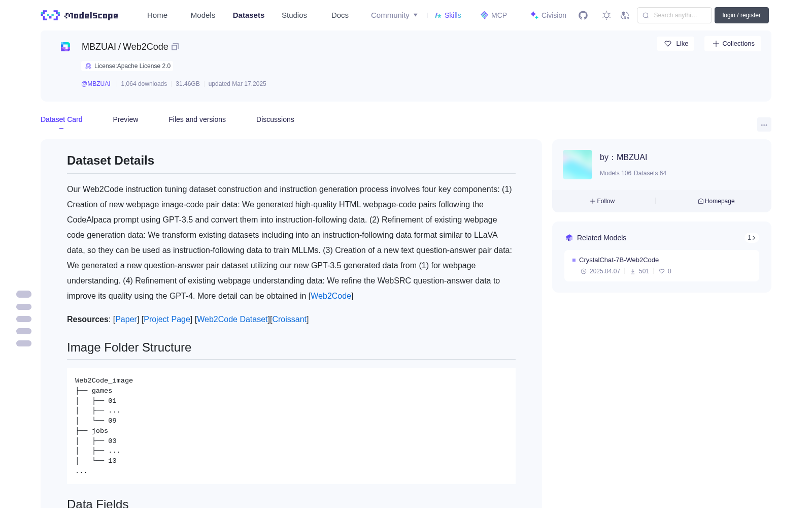Visit the @MBZUAI profile link
Viewport: 812px width, 508px height.
coord(96,84)
